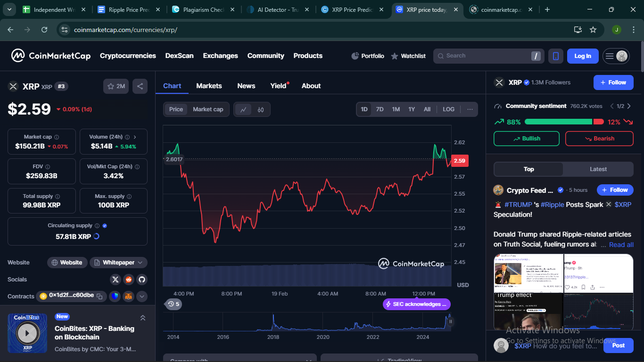Click Read all on Crypto Feed post
Viewport: 644px width, 362px height.
[x=621, y=245]
